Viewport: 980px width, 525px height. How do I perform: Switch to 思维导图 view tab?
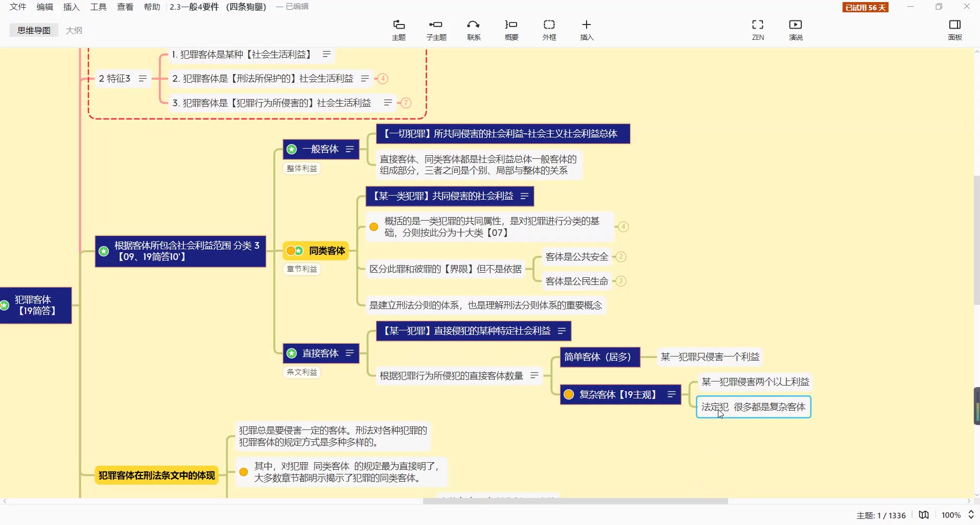point(34,30)
